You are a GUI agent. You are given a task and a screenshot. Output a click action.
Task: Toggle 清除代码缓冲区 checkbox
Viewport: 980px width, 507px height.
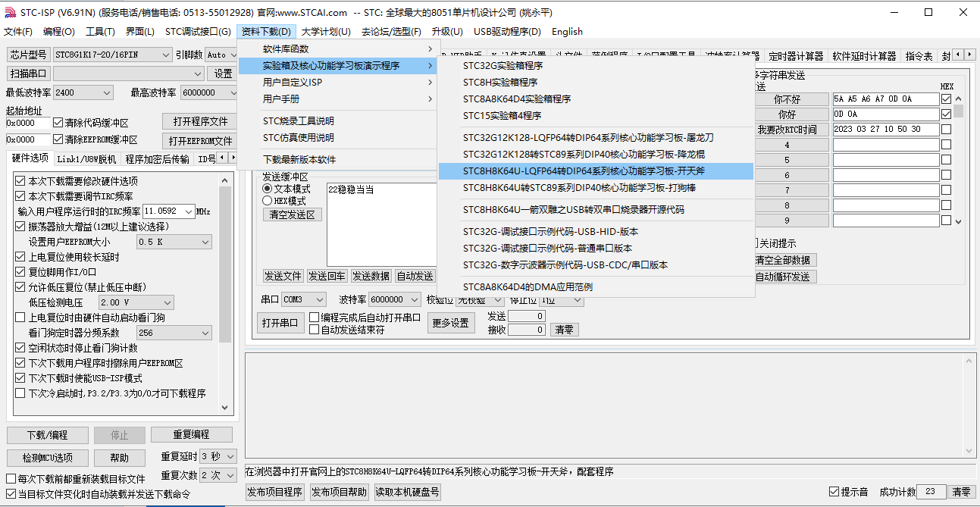click(58, 123)
